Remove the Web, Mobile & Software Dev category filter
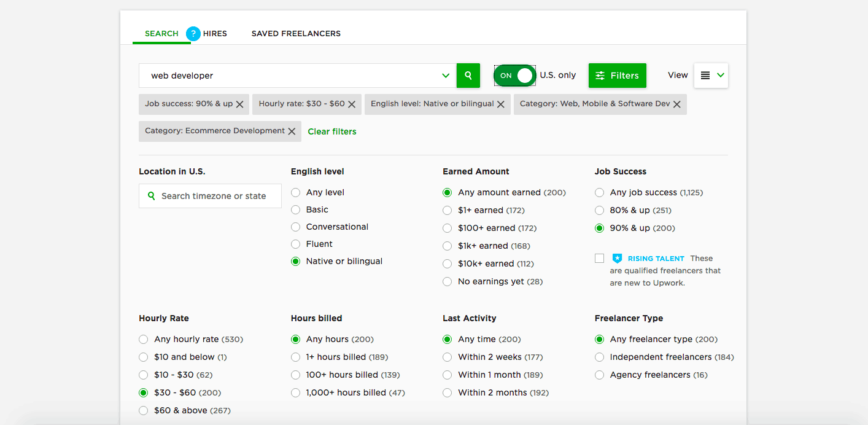868x425 pixels. point(677,104)
